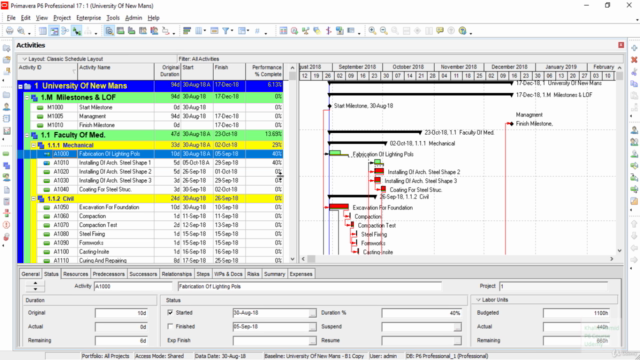Click the Projects icon at top of left sidebar

(7, 48)
